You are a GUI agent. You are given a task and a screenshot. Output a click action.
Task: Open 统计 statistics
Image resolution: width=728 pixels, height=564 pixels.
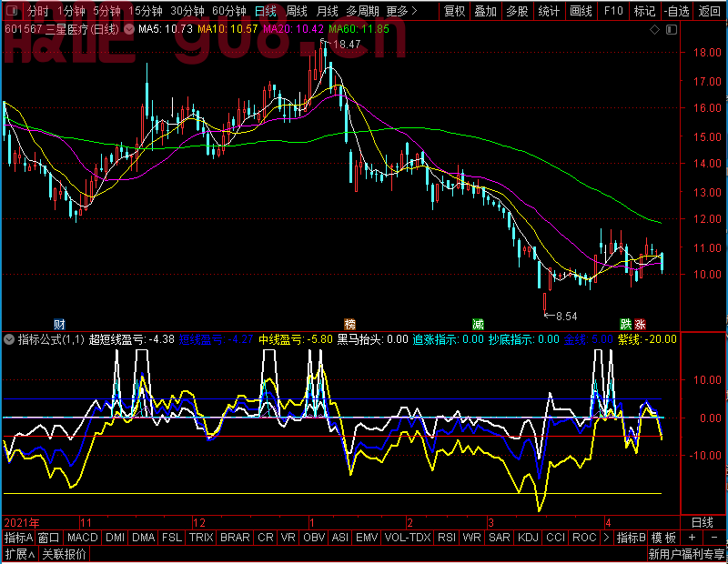[549, 11]
